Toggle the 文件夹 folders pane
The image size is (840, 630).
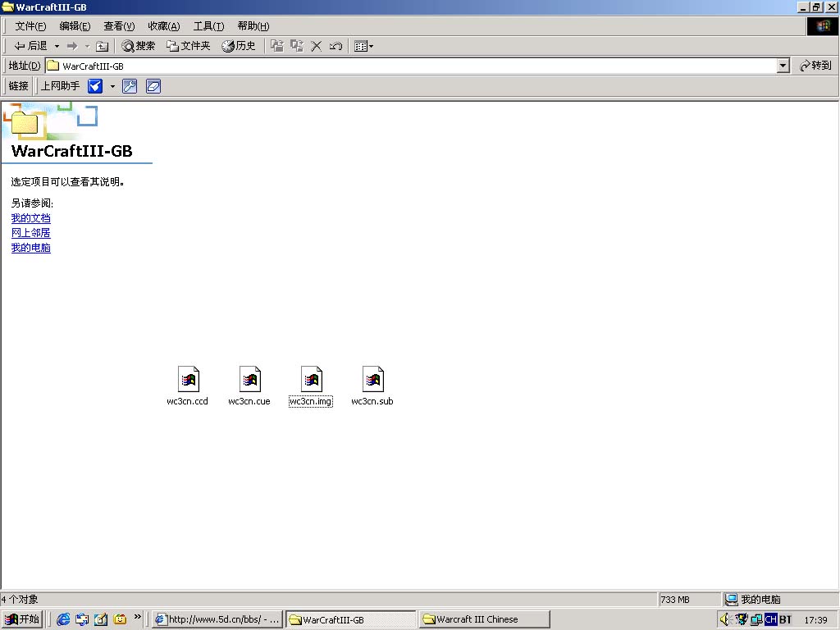coord(188,46)
